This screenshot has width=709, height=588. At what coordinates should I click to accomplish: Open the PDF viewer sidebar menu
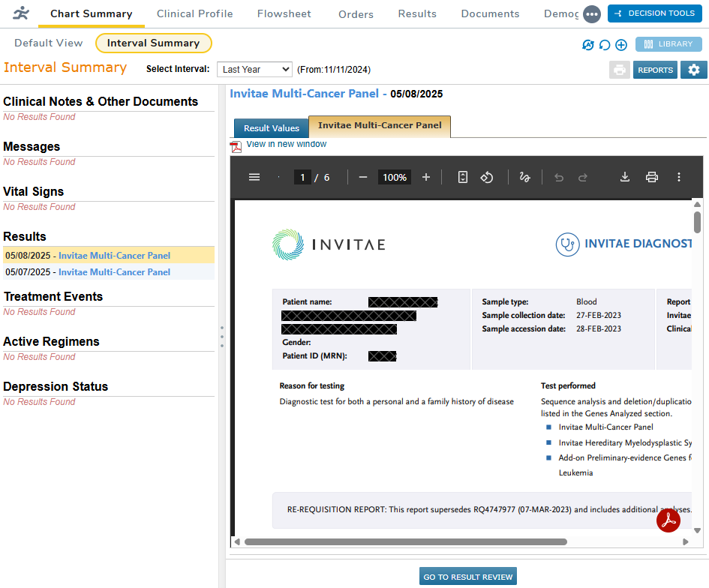[x=254, y=177]
